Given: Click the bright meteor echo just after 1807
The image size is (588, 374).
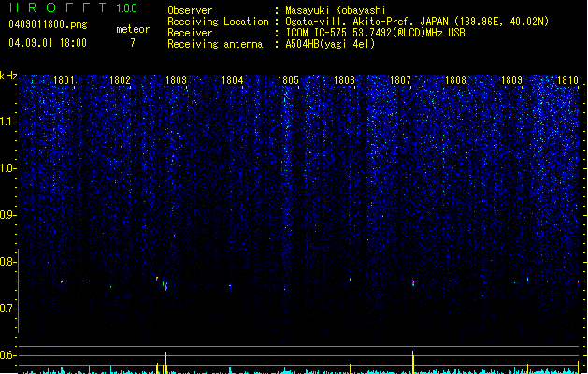Looking at the screenshot, I should (413, 282).
